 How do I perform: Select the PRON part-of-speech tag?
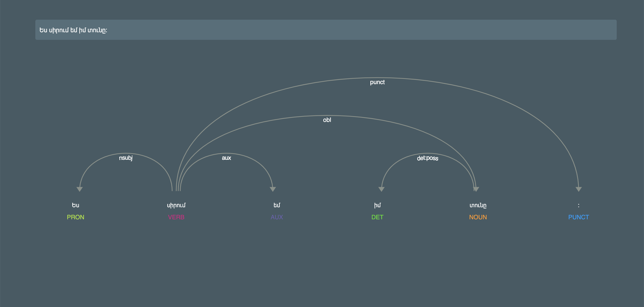[76, 217]
